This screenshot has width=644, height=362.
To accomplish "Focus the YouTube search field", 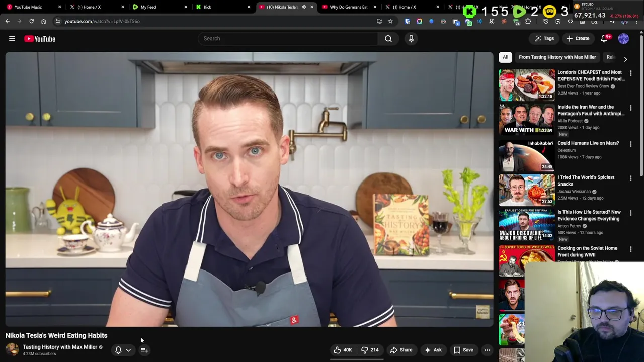I will click(x=288, y=39).
